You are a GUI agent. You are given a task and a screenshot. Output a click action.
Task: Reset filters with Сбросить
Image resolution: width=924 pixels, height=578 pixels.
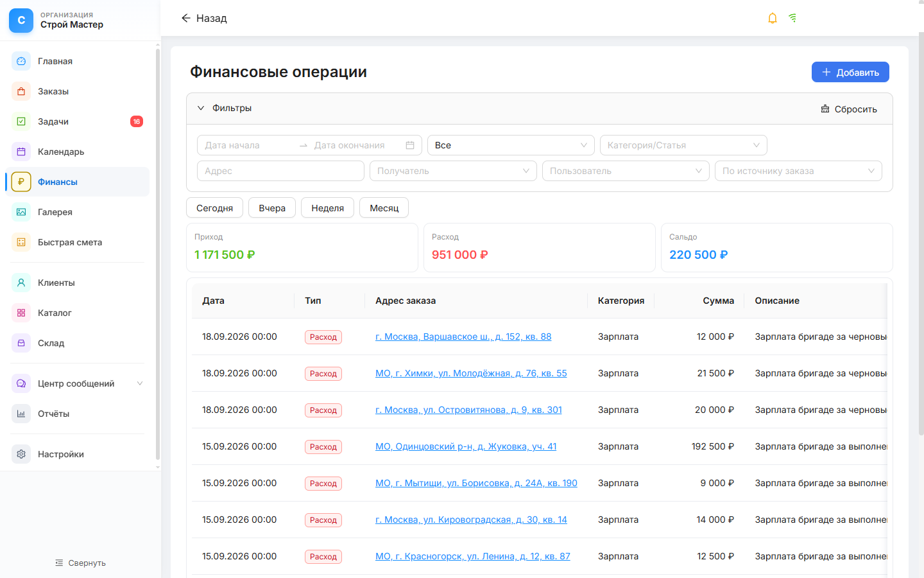pos(849,109)
